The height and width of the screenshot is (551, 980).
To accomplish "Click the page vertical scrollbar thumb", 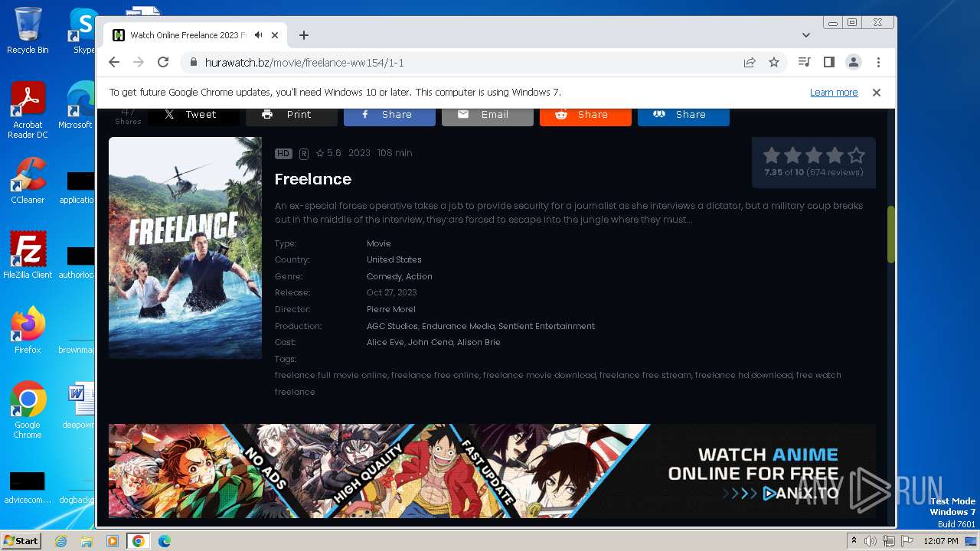I will tap(890, 235).
